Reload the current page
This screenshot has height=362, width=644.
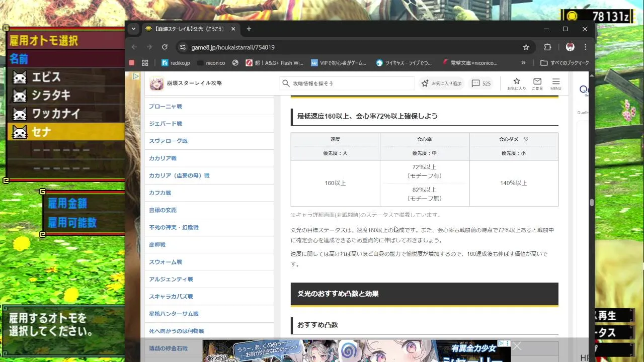click(x=165, y=47)
